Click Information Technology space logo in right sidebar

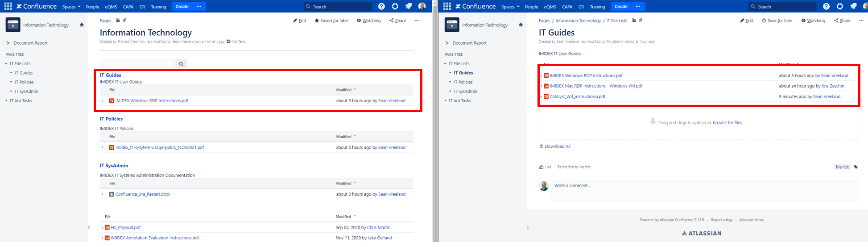coord(452,25)
